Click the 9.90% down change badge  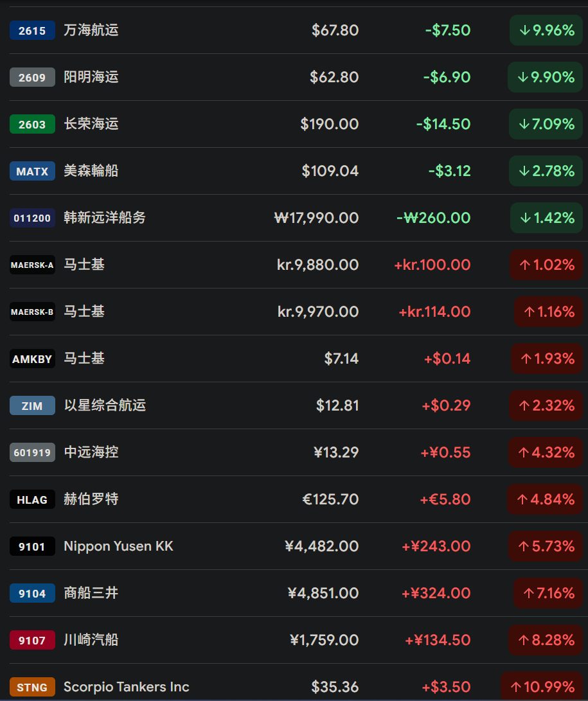click(545, 77)
